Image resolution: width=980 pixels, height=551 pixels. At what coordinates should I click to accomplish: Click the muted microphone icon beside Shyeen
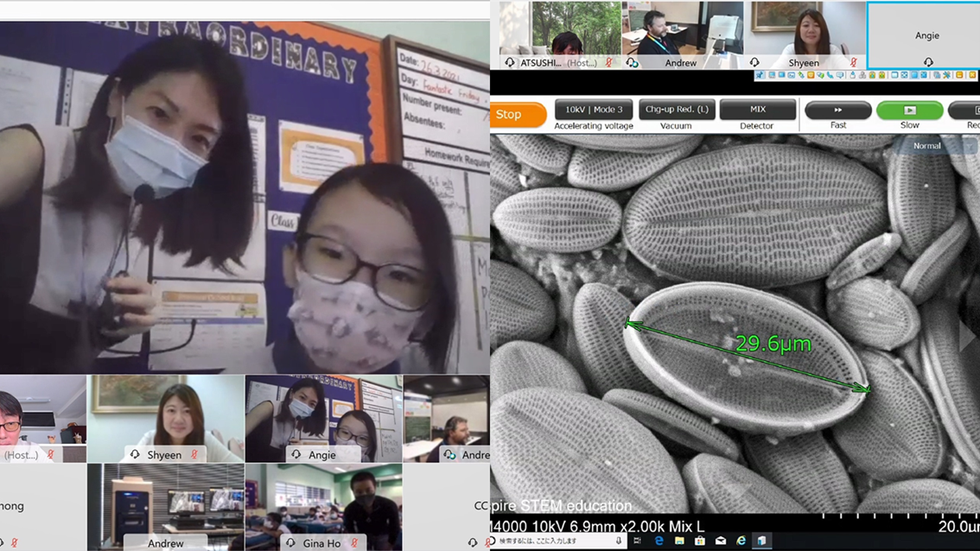[x=854, y=63]
